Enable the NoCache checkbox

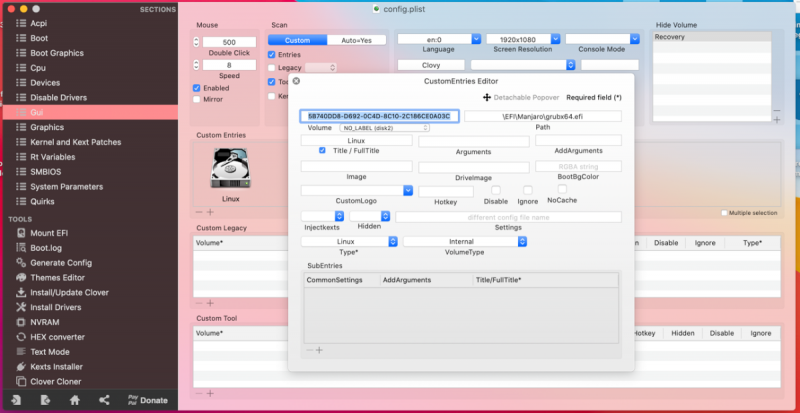tap(562, 189)
